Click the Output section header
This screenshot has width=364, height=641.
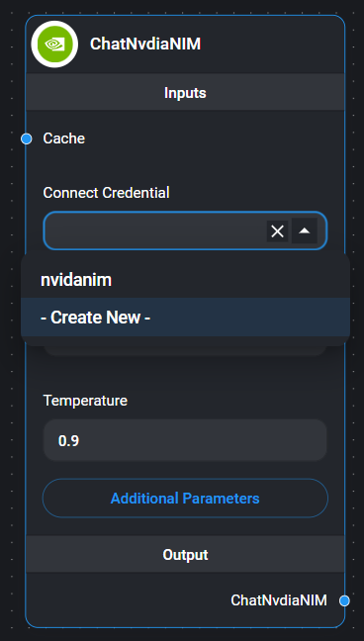pyautogui.click(x=185, y=554)
